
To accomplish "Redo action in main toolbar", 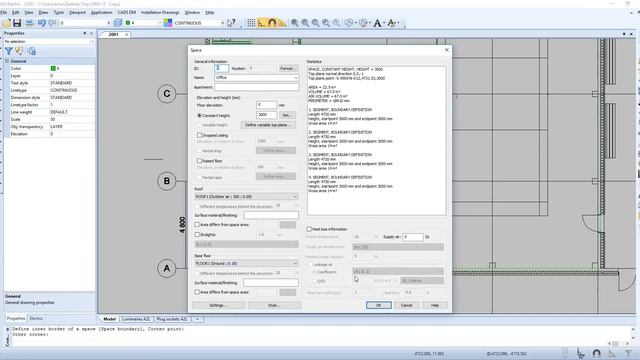I will click(52, 23).
